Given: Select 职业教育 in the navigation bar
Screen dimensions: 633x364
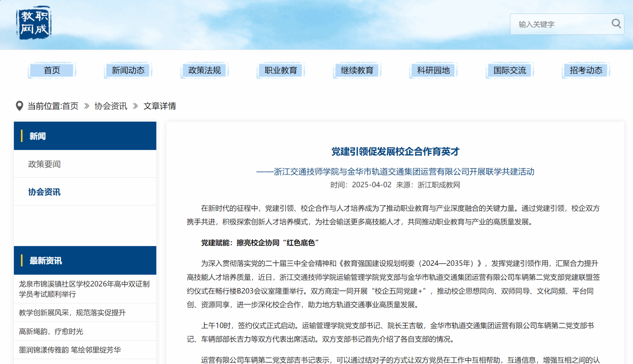Looking at the screenshot, I should point(281,70).
